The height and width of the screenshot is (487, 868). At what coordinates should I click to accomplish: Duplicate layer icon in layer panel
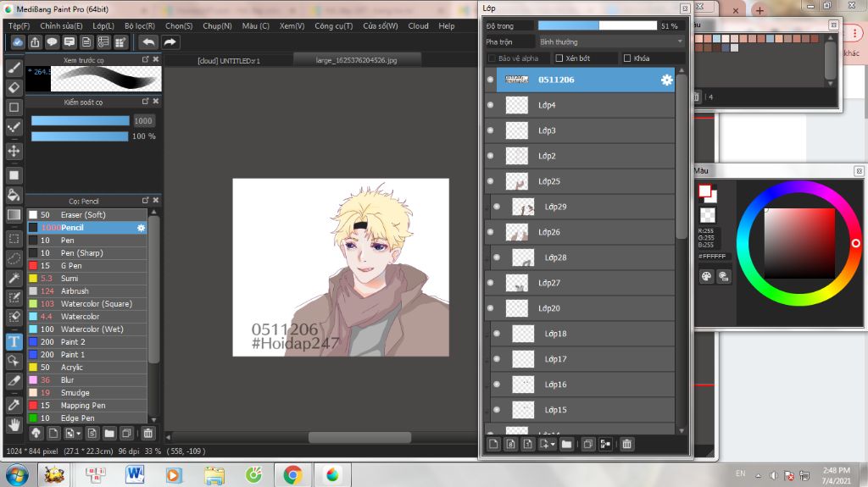click(588, 444)
